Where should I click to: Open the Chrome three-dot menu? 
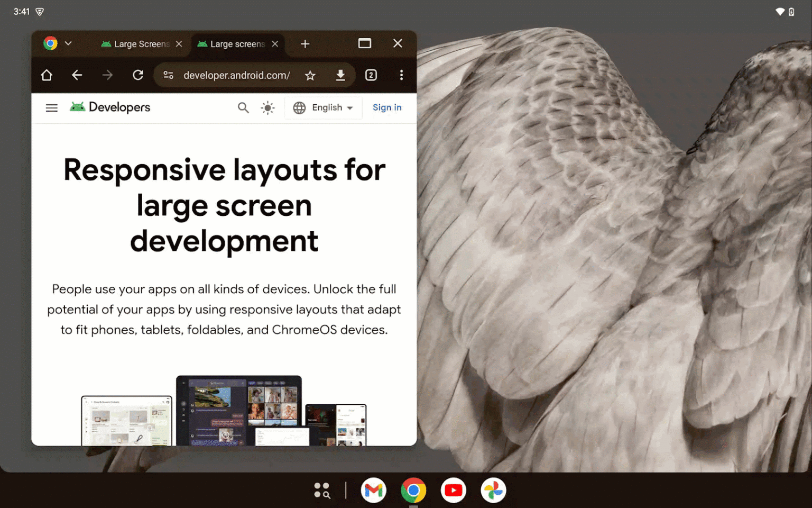pos(402,75)
